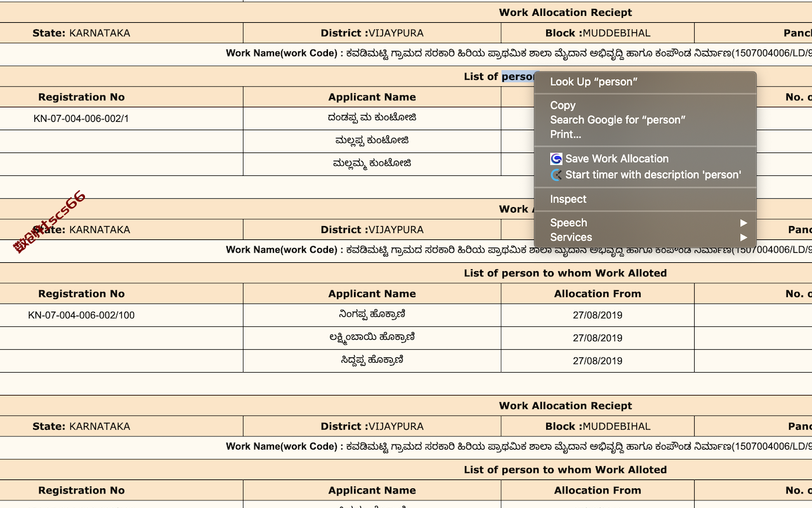
Task: Expand the Services submenu
Action: (645, 237)
